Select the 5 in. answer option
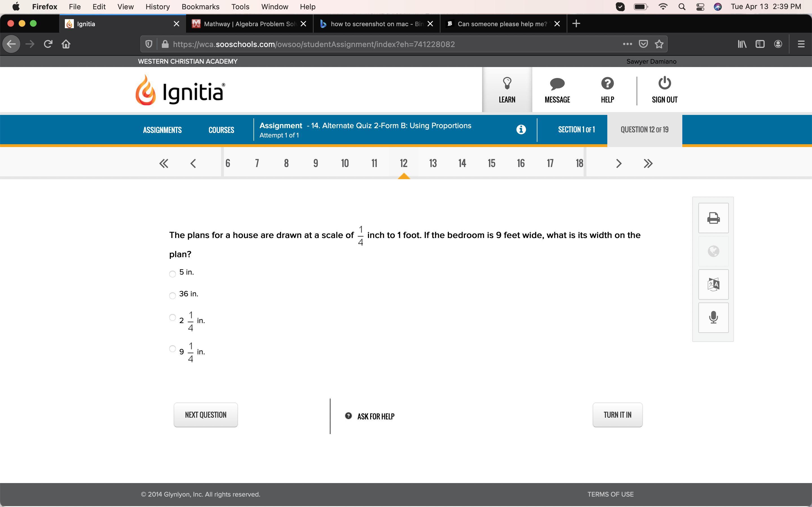The width and height of the screenshot is (812, 507). click(x=173, y=274)
